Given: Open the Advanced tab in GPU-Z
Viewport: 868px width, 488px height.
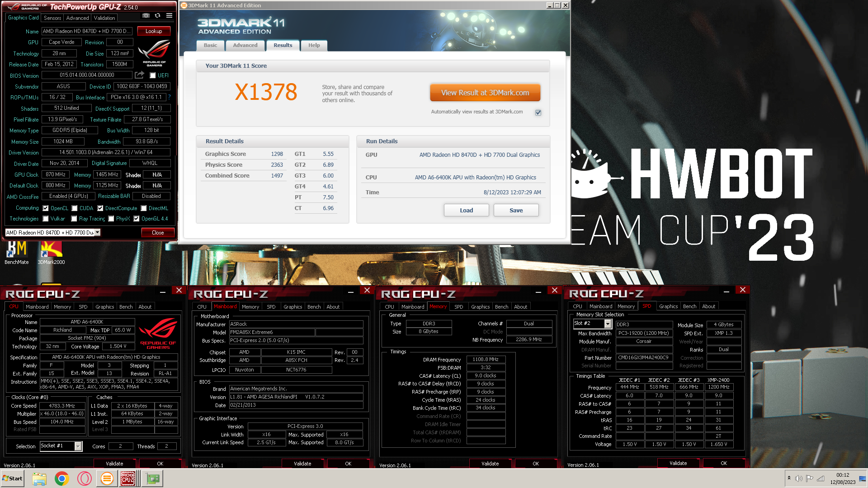Looking at the screenshot, I should click(x=77, y=18).
